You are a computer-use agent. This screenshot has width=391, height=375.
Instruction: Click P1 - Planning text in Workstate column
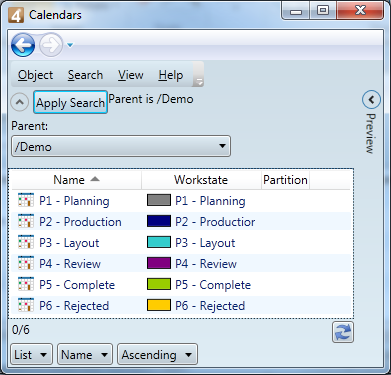[210, 201]
